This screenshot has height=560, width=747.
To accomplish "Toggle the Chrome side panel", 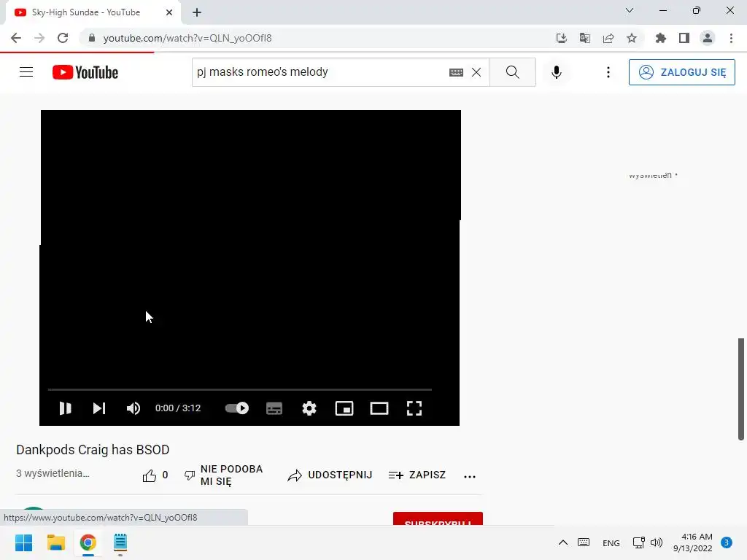I will click(x=684, y=38).
